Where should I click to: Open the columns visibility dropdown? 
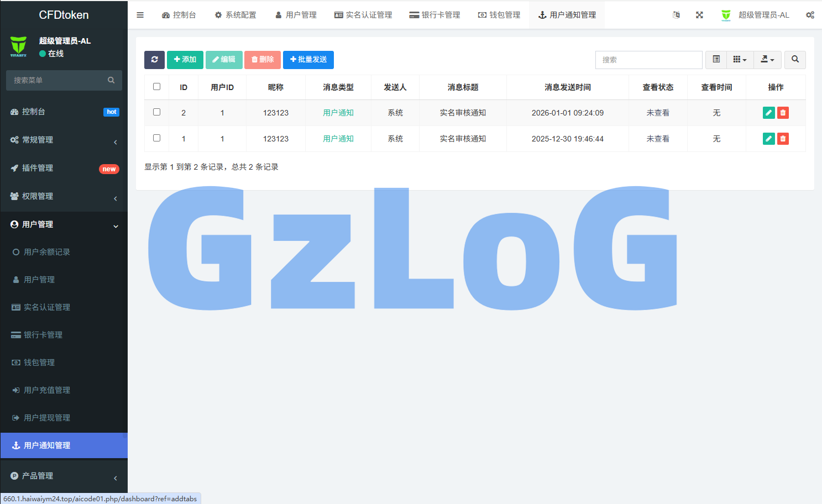coord(740,60)
